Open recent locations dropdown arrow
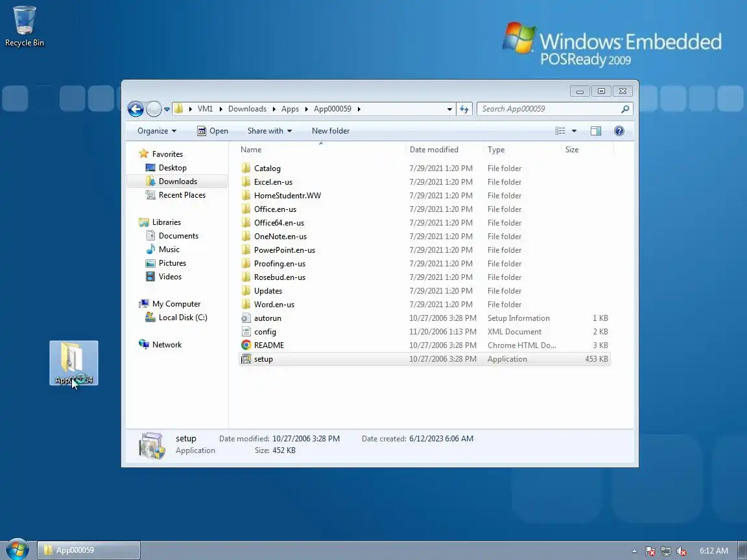 [x=167, y=109]
